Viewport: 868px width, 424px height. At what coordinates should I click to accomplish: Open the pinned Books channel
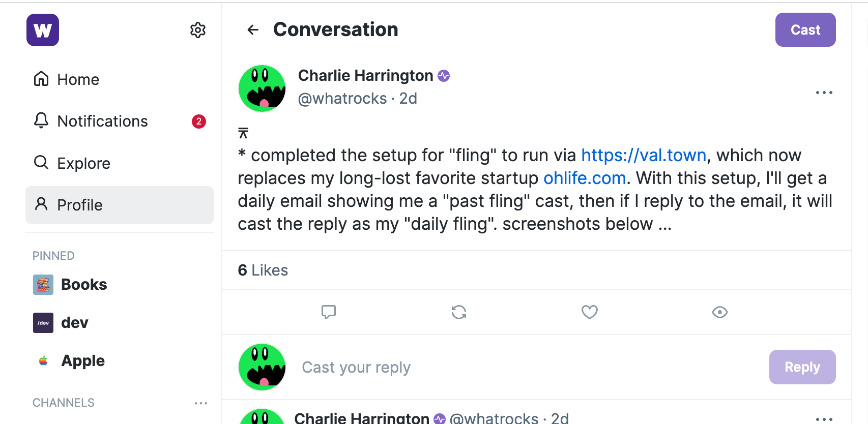click(84, 284)
